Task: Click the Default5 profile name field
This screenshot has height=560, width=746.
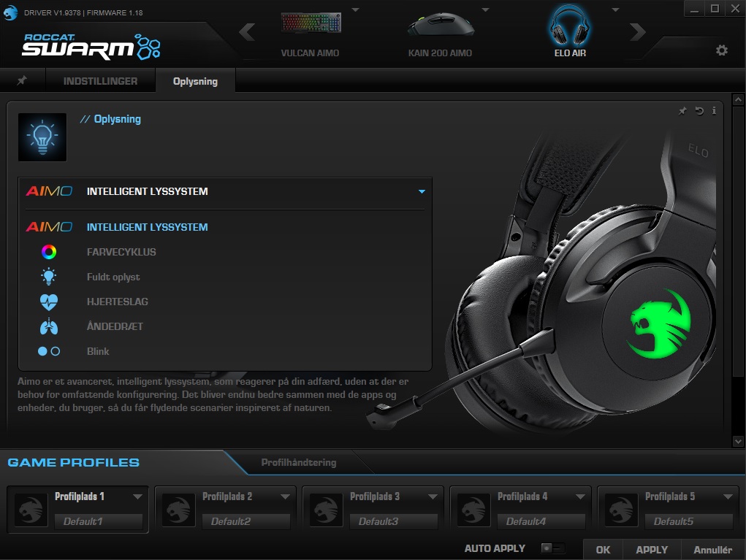Action: [x=688, y=521]
